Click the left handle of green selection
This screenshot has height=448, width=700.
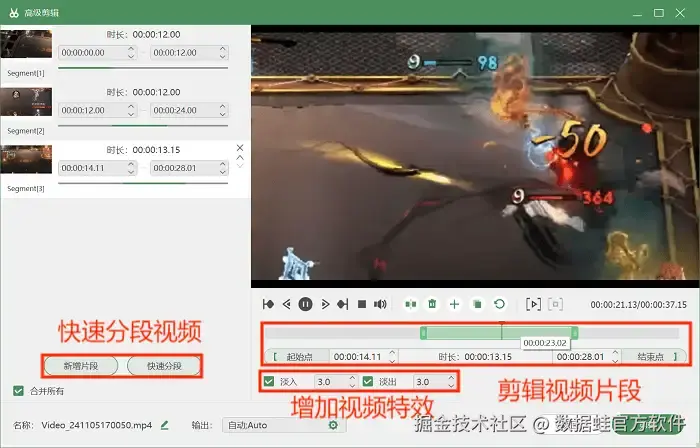pos(423,332)
